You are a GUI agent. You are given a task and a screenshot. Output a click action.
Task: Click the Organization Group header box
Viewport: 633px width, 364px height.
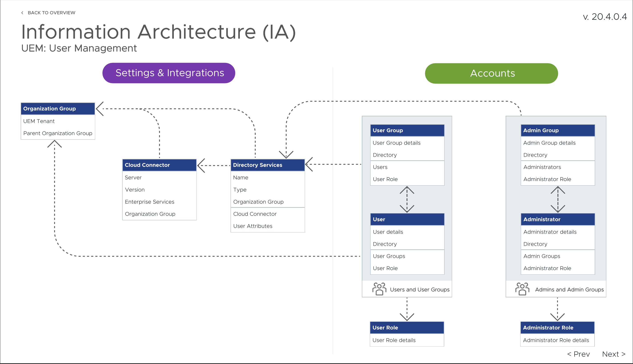pyautogui.click(x=58, y=108)
